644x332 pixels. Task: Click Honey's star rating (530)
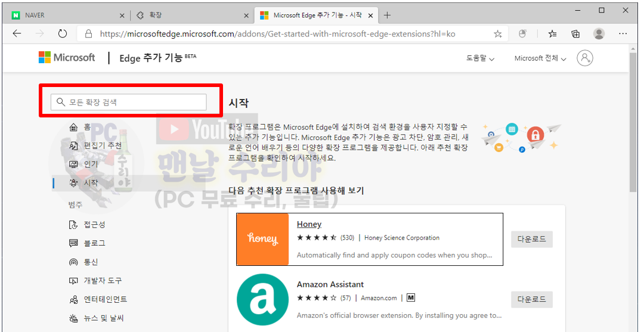click(x=326, y=238)
